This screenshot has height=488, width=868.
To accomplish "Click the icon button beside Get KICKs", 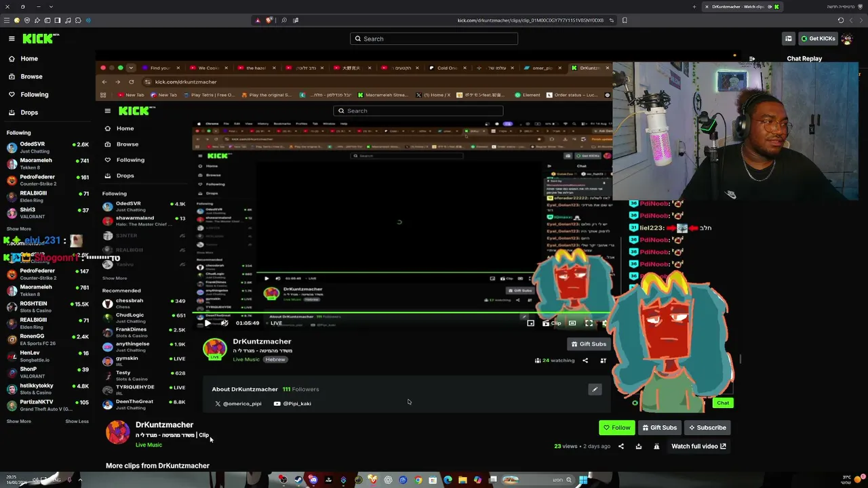I will pyautogui.click(x=789, y=39).
